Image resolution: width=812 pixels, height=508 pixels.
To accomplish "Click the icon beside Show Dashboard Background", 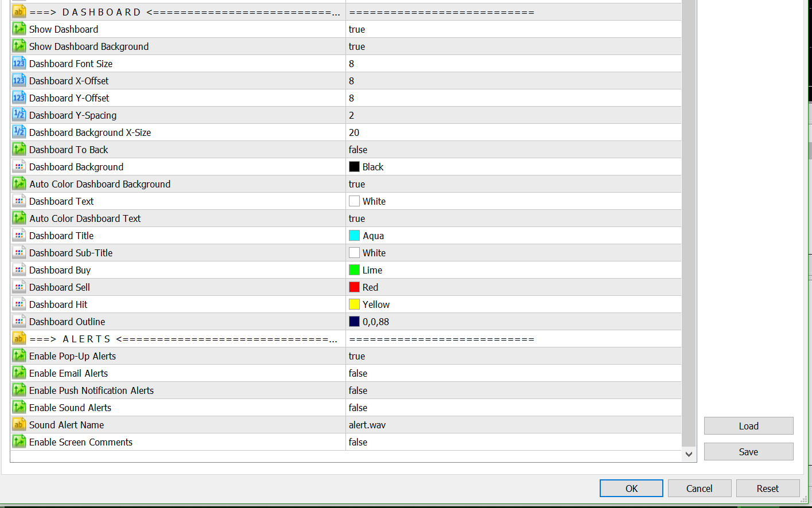I will (x=19, y=46).
